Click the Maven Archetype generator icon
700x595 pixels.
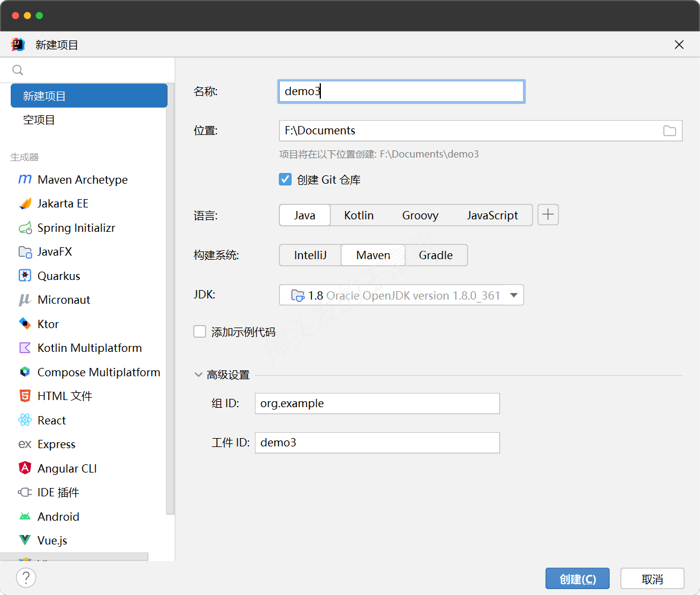pyautogui.click(x=25, y=180)
